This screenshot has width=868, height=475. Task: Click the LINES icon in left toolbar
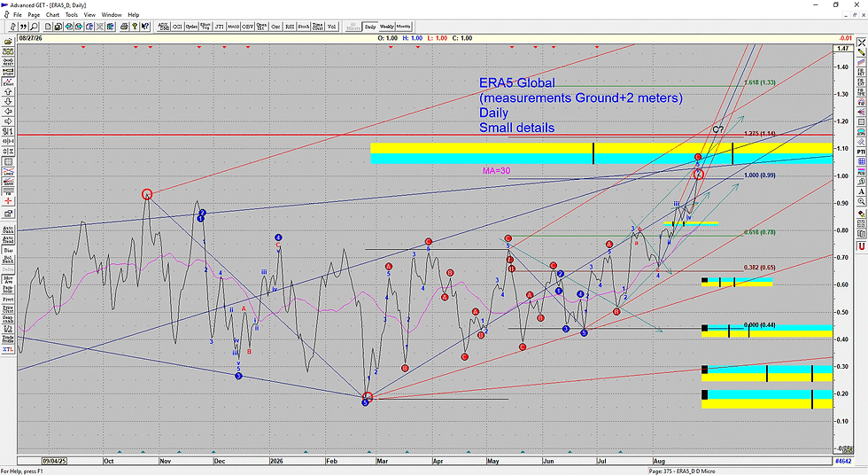[x=8, y=172]
